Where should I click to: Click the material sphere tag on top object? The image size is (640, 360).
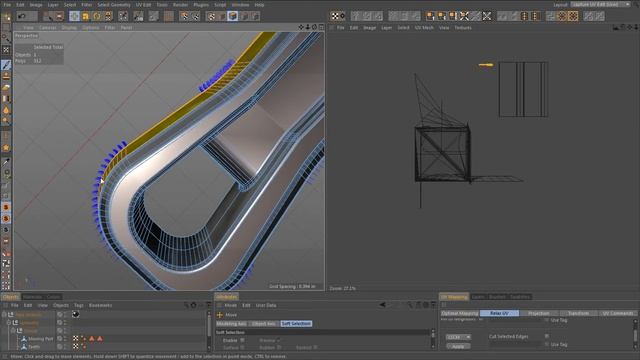tap(76, 315)
